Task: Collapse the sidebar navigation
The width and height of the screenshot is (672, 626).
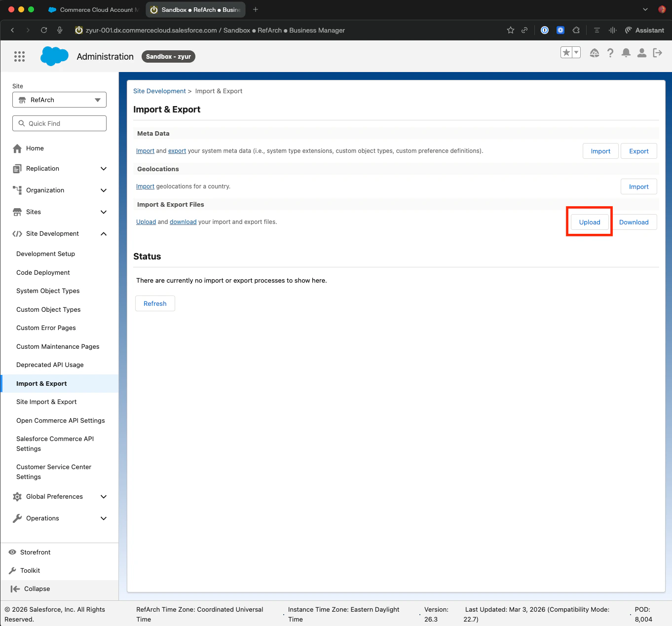Action: [x=30, y=589]
